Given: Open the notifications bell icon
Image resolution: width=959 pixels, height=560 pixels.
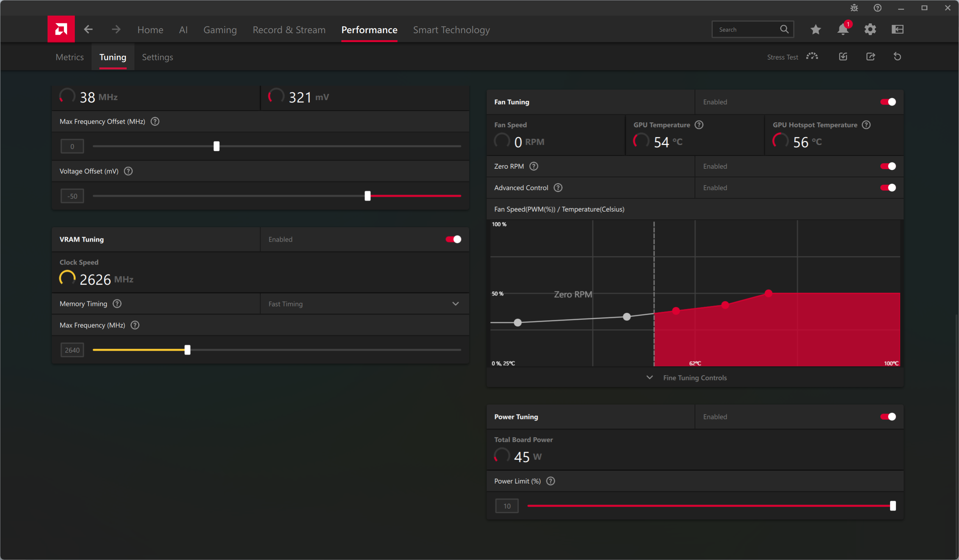Looking at the screenshot, I should [843, 29].
